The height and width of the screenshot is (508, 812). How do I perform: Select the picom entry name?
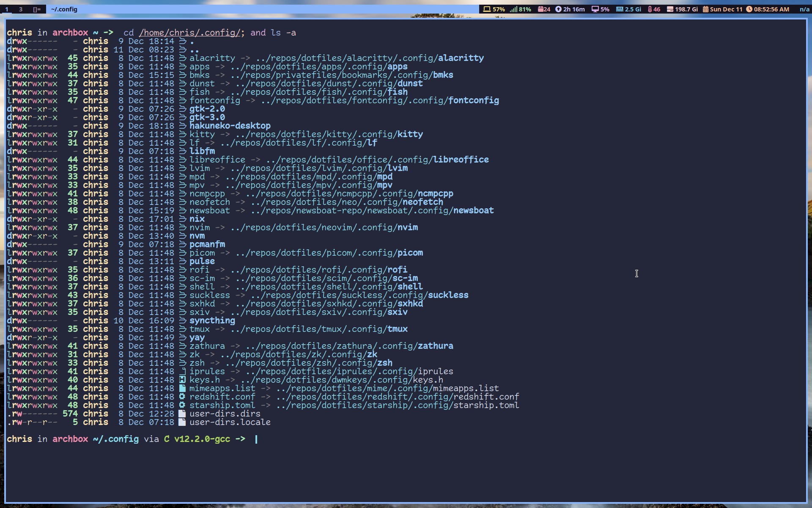pyautogui.click(x=202, y=253)
